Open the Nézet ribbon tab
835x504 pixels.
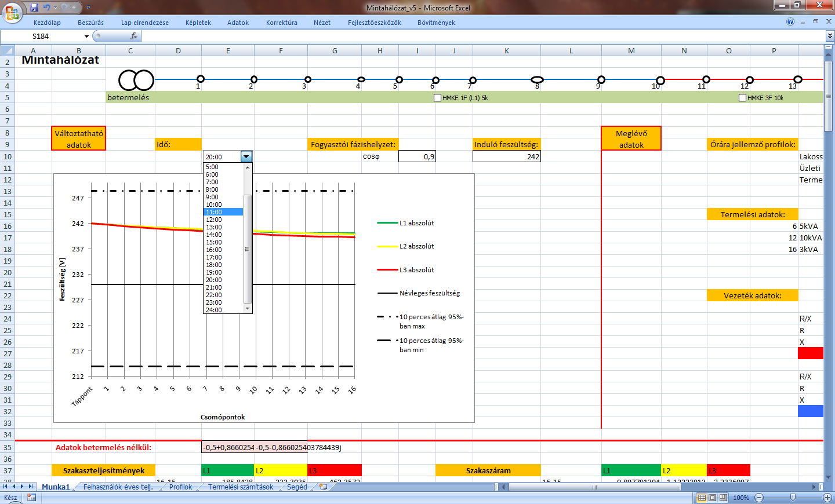tap(322, 23)
